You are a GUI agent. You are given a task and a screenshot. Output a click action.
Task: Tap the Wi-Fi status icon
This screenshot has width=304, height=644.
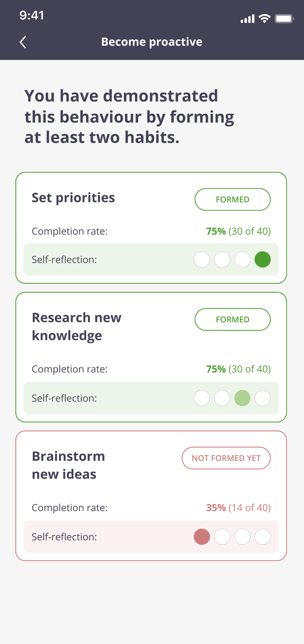(265, 19)
